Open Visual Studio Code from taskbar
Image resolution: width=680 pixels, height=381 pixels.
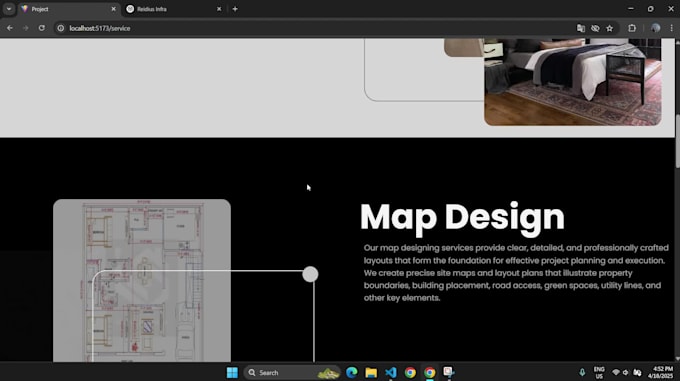coord(391,372)
